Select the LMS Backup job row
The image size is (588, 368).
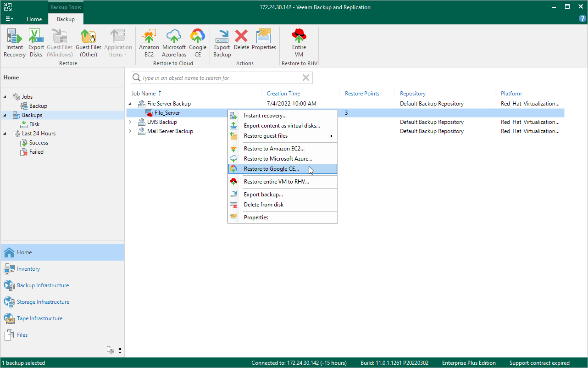[345, 122]
